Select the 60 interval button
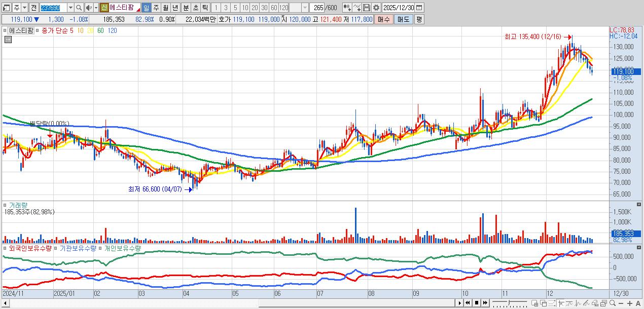Viewport: 644px width, 309px height. (274, 8)
